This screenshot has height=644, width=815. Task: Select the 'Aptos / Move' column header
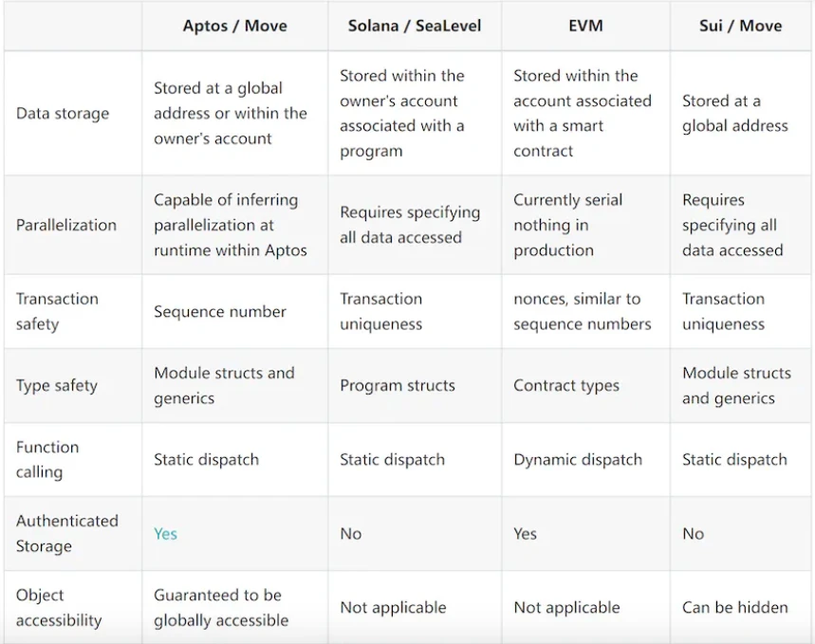coord(234,26)
